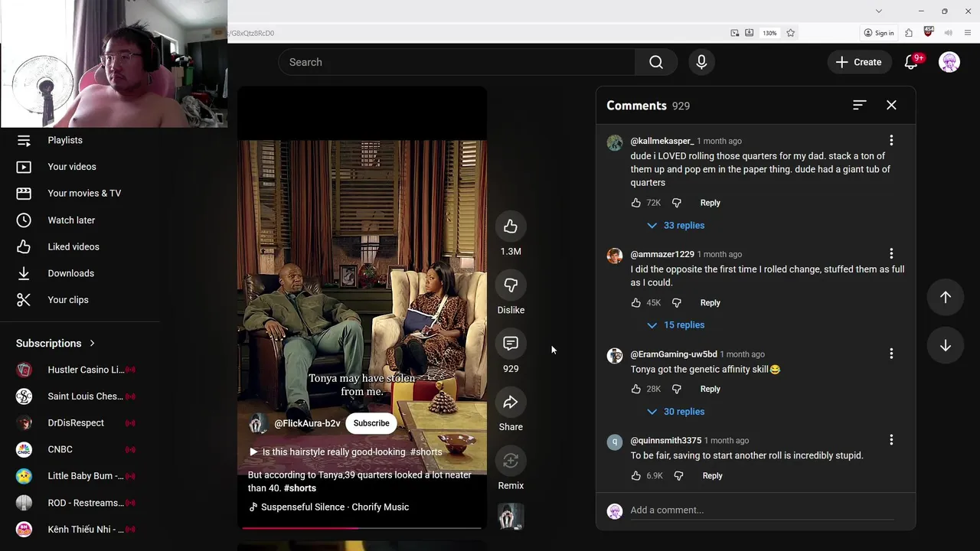The width and height of the screenshot is (980, 551).
Task: Expand 30 replies thread
Action: click(x=675, y=412)
